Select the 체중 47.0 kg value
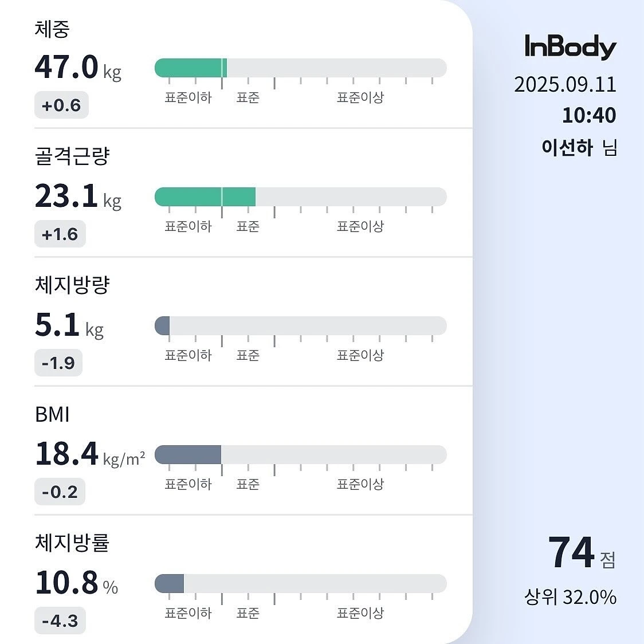The width and height of the screenshot is (644, 644). coord(78,68)
